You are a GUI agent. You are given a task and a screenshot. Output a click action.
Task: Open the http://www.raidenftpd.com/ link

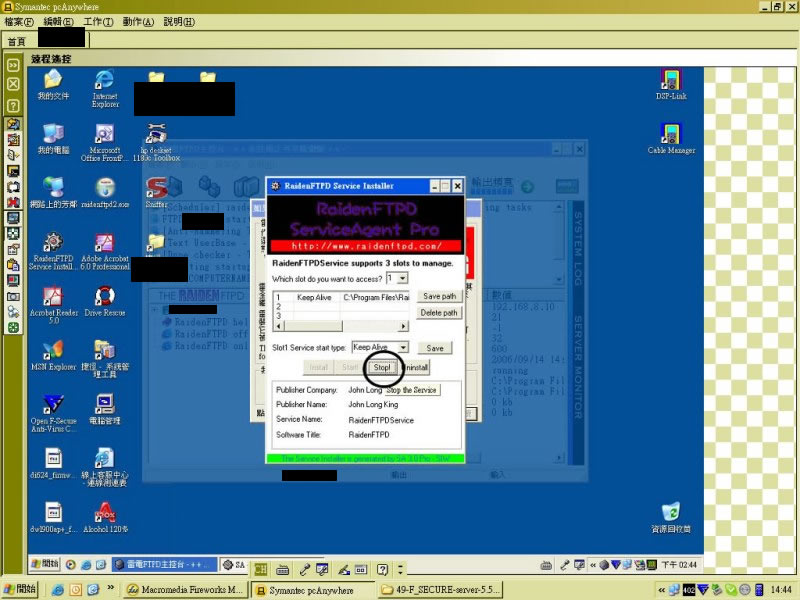(366, 246)
